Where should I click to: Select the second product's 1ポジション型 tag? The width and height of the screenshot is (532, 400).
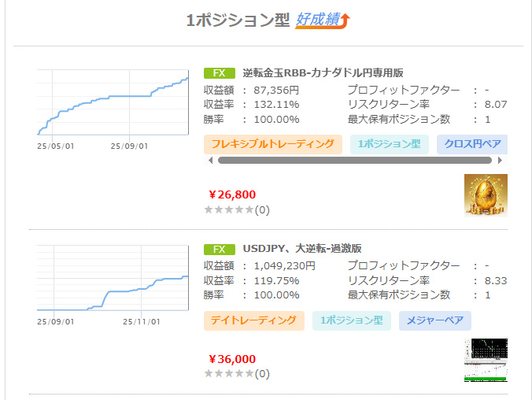click(x=351, y=320)
